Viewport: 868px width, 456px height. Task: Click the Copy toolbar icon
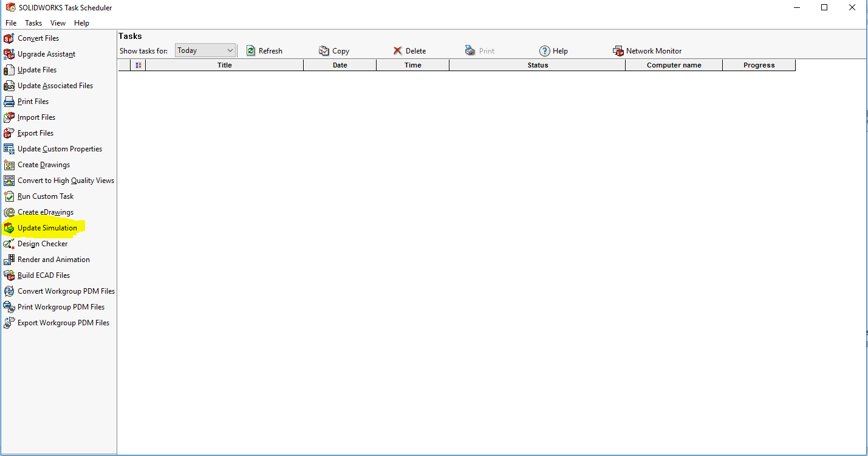click(x=324, y=50)
